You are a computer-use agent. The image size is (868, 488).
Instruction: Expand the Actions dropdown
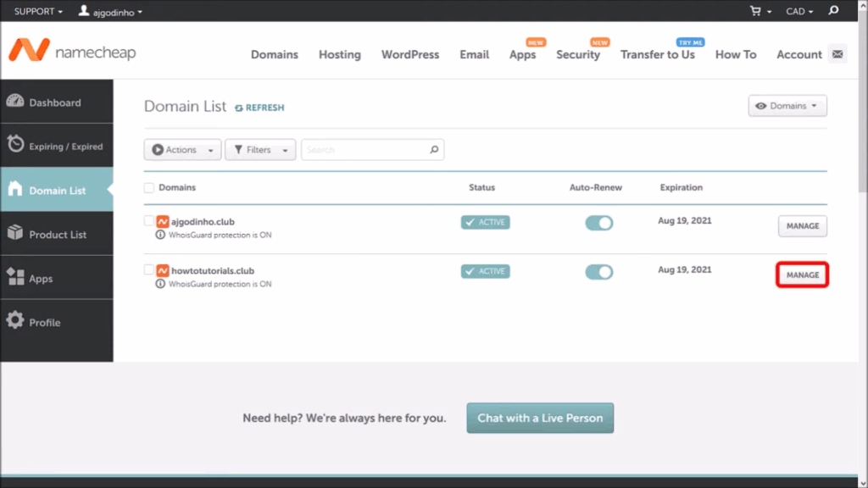click(x=182, y=150)
